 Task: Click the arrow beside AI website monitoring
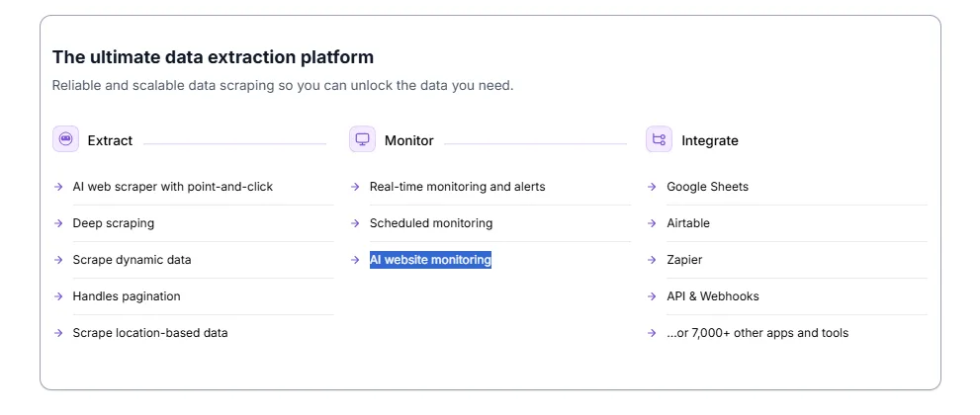(x=356, y=260)
